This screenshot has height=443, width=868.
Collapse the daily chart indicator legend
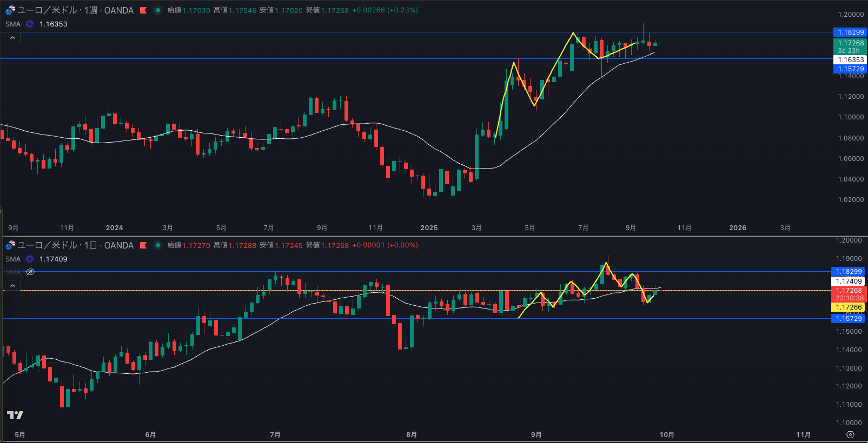tap(12, 285)
